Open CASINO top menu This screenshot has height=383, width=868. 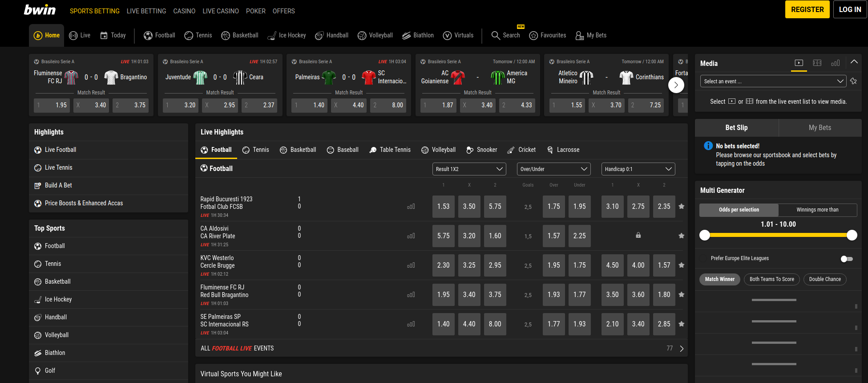coord(184,11)
